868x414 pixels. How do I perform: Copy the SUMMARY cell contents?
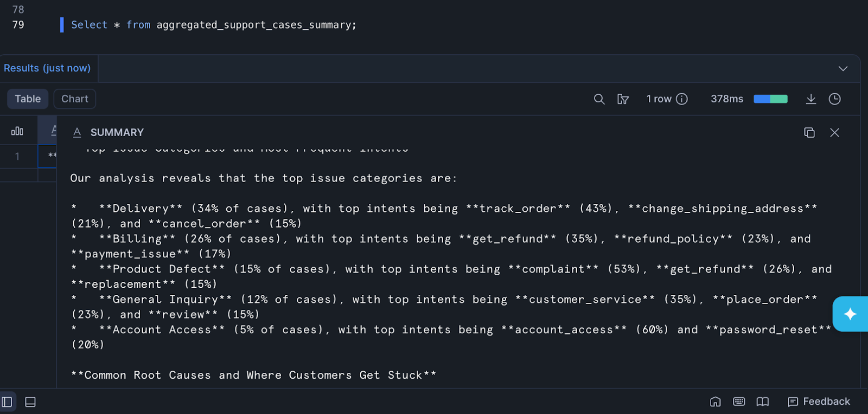[809, 132]
